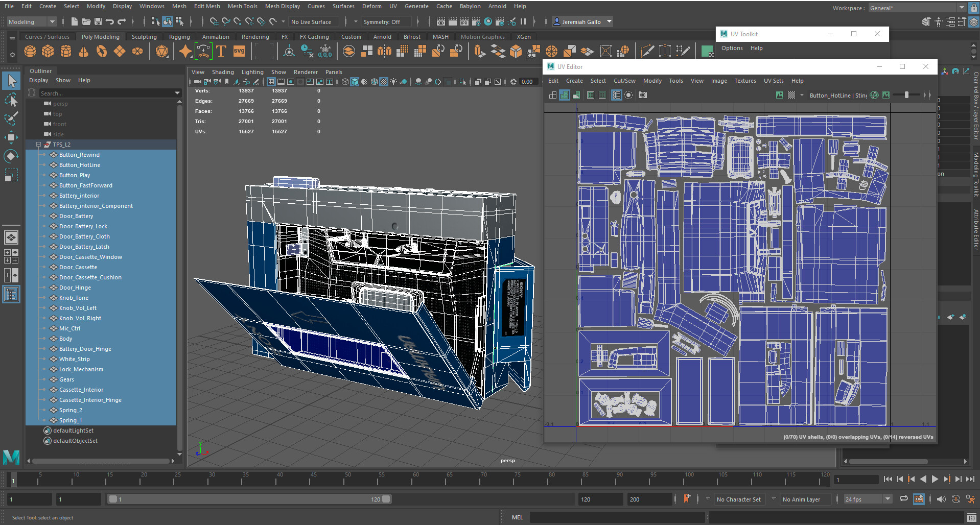Toggle loop playback in the range slider
Image resolution: width=980 pixels, height=525 pixels.
coord(904,499)
